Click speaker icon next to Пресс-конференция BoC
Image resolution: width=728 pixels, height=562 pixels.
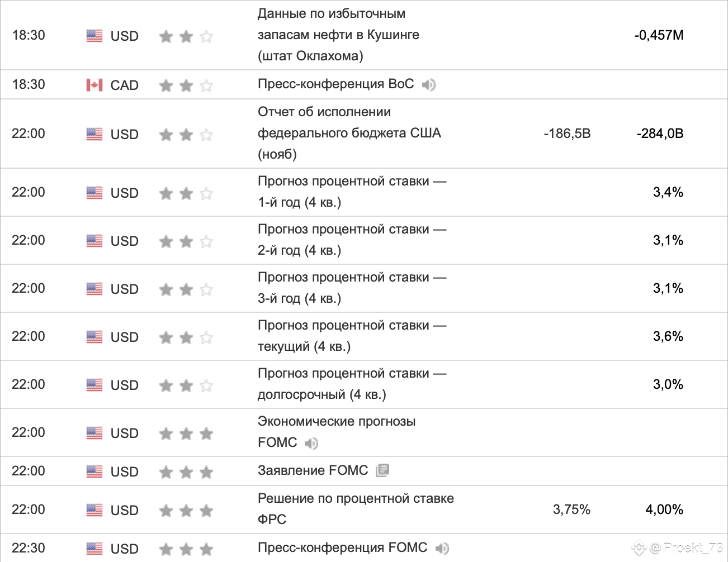click(x=428, y=85)
